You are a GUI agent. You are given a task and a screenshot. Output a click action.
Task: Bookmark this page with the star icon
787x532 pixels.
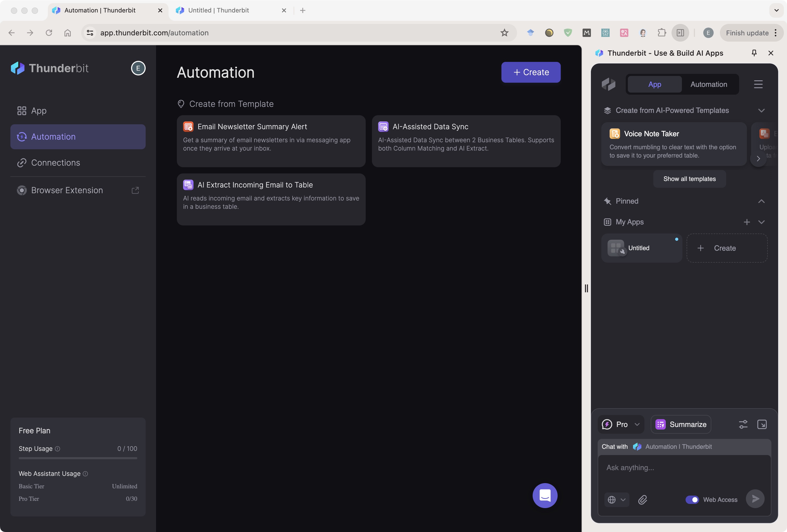click(x=504, y=33)
